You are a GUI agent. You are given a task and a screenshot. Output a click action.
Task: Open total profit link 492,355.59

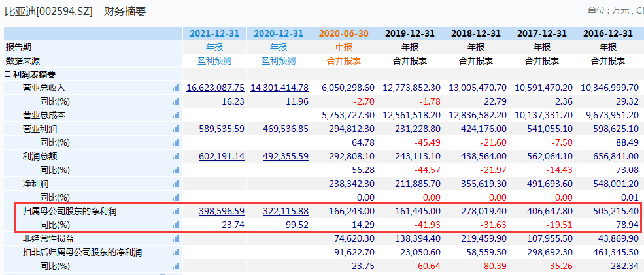(286, 156)
